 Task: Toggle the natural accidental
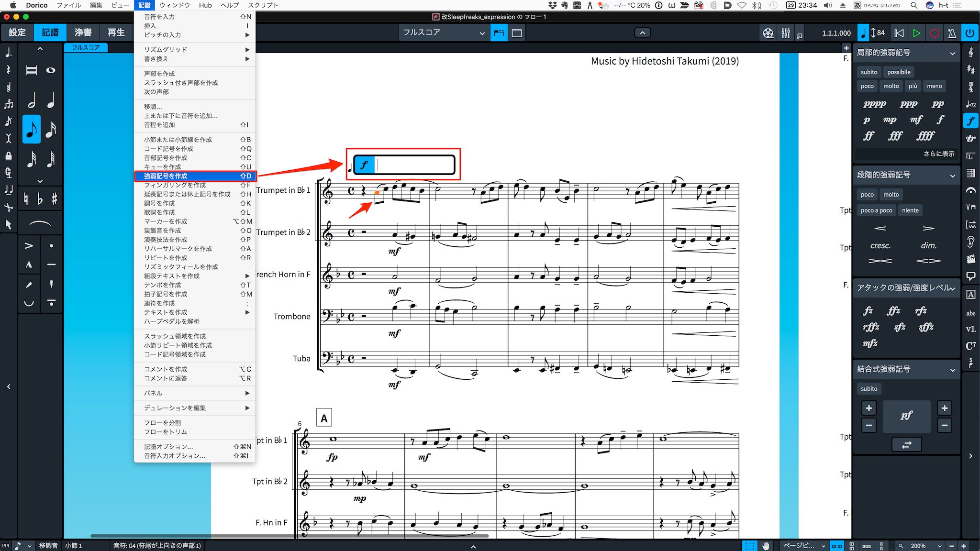pyautogui.click(x=27, y=198)
